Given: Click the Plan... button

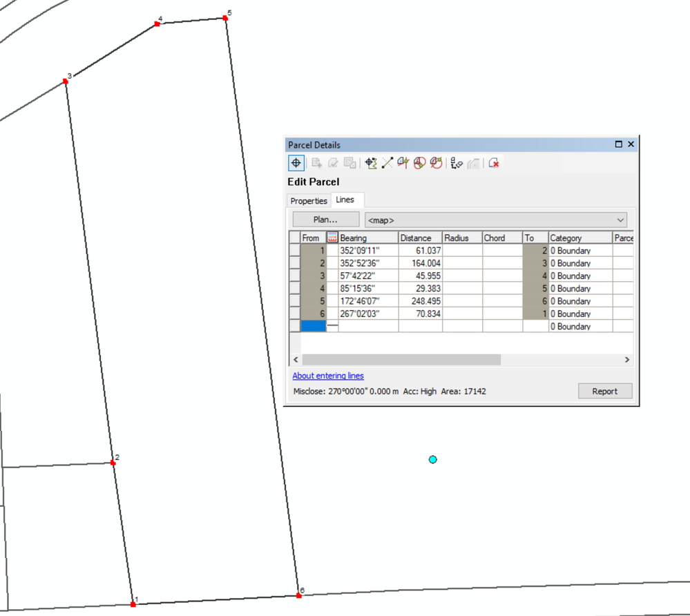Looking at the screenshot, I should click(325, 220).
